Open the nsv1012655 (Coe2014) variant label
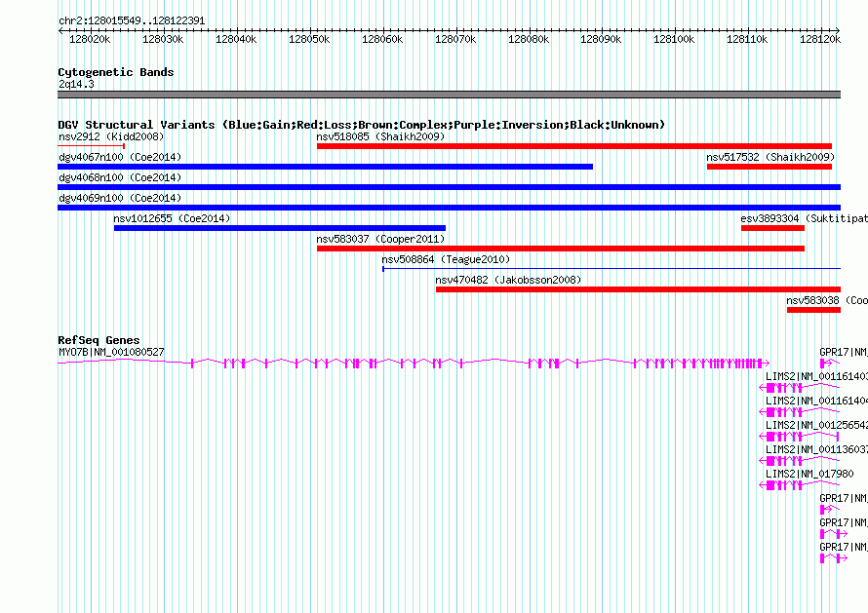The image size is (868, 613). point(172,218)
